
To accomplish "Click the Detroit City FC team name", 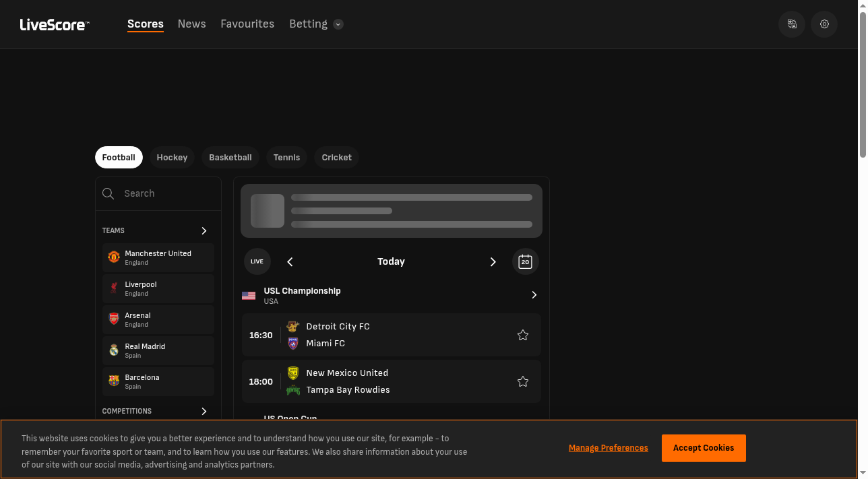I will tap(338, 327).
